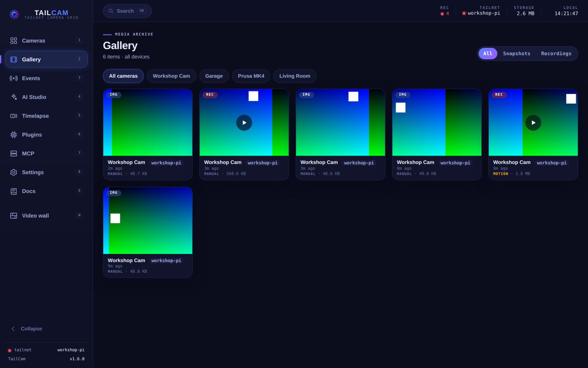Play the 568.6 KB recording
The image size is (588, 368).
244,123
